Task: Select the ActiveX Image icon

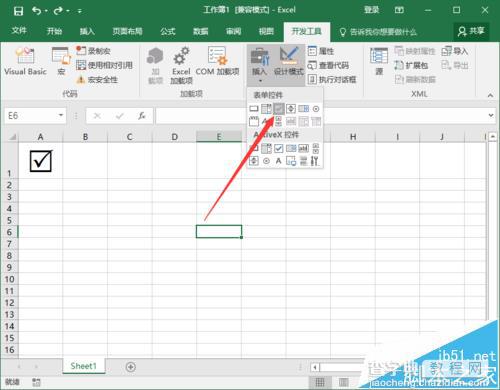Action: (x=291, y=161)
